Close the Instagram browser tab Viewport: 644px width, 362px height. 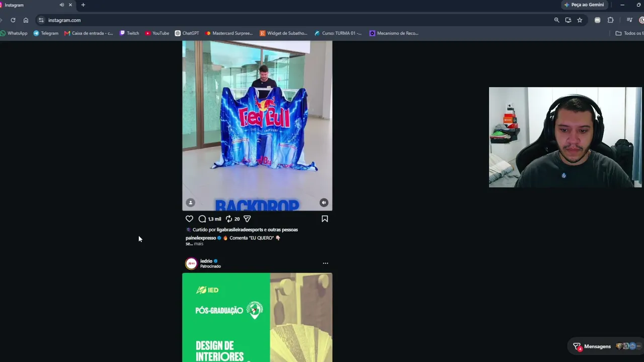pyautogui.click(x=70, y=5)
